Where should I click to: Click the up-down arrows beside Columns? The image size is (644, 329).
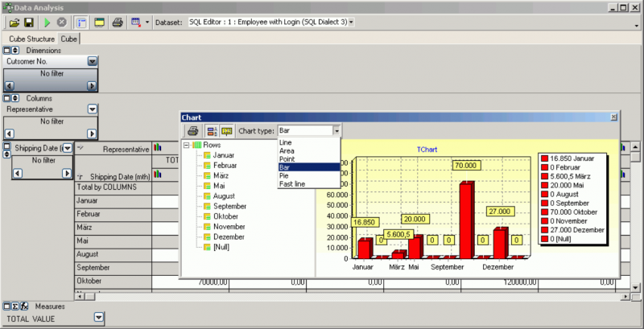(x=14, y=98)
